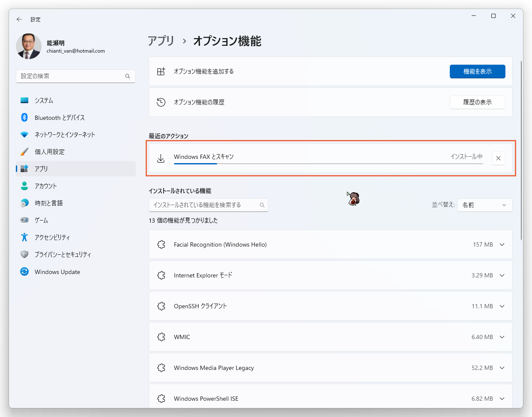Click the vertical scrollbar on the right
Image resolution: width=532 pixels, height=417 pixels.
(521, 150)
